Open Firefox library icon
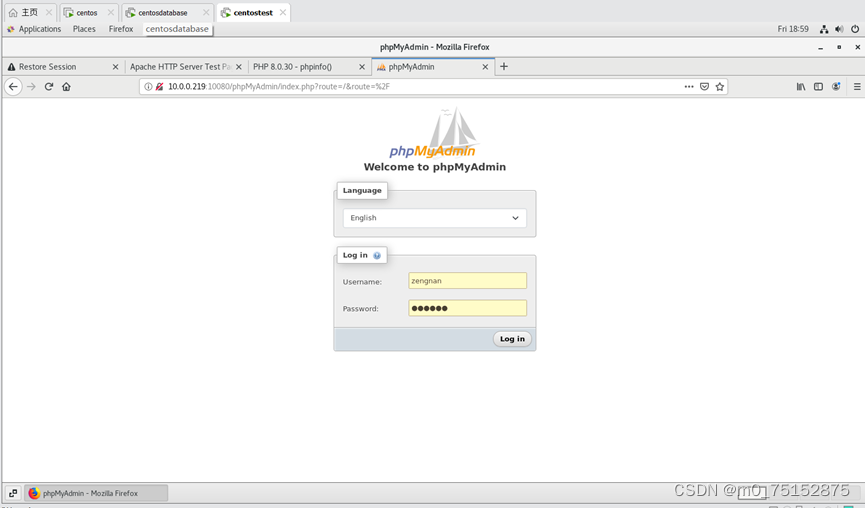 (801, 87)
